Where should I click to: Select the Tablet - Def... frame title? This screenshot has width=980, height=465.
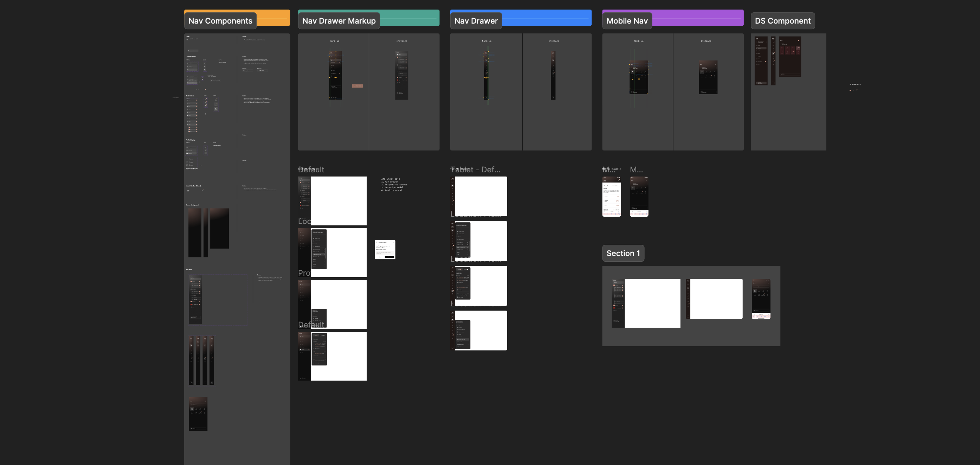[476, 170]
